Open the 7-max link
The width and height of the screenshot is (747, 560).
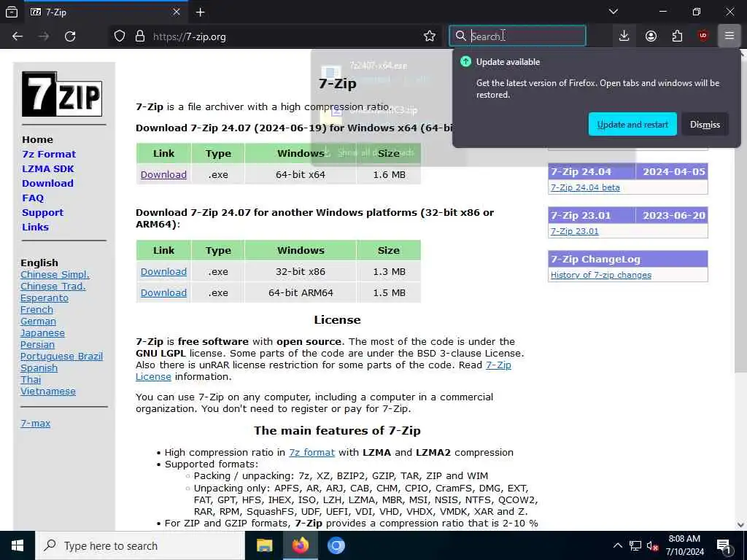35,424
